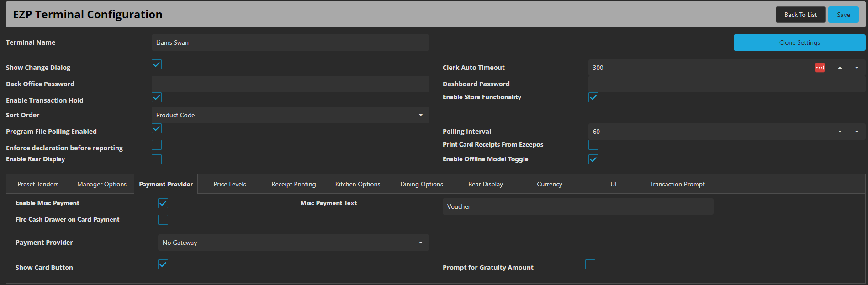Screen dimensions: 868x285
Task: Check Print Card Receipts From Ezeepos
Action: 593,145
